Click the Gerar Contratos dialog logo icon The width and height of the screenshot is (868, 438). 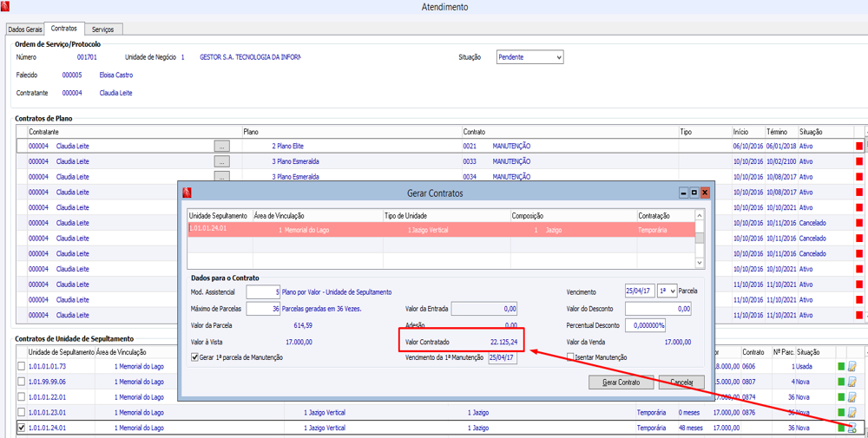pyautogui.click(x=187, y=193)
